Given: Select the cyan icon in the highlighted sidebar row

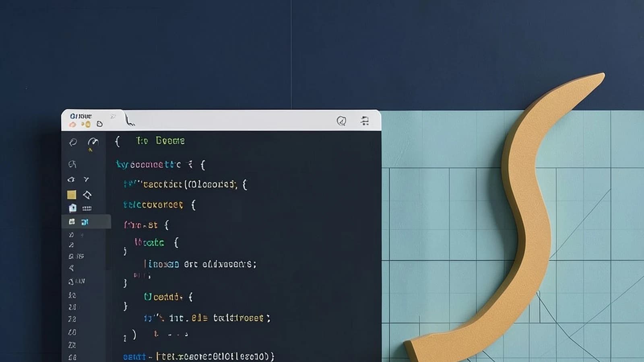Looking at the screenshot, I should [85, 222].
